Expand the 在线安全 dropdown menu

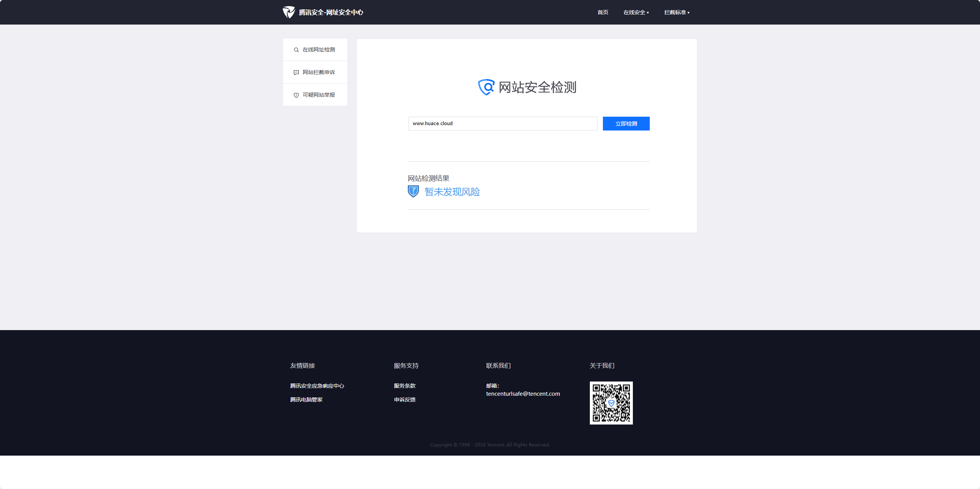click(636, 13)
